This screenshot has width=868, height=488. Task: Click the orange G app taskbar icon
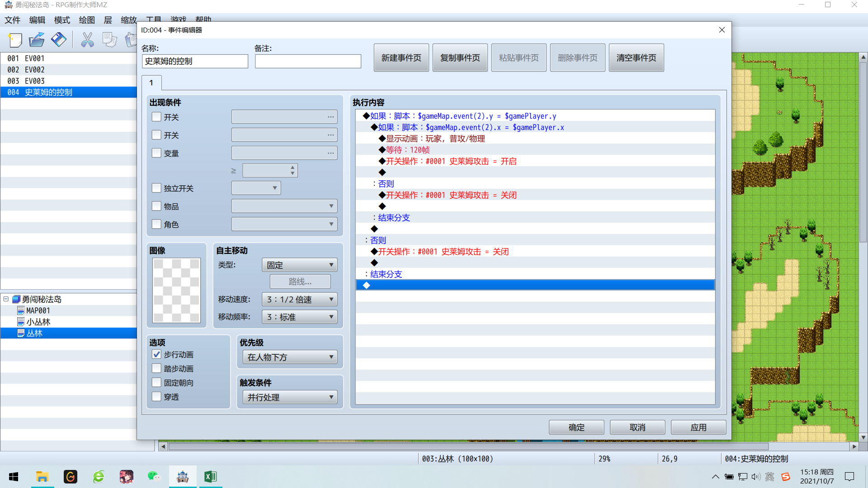click(x=71, y=477)
